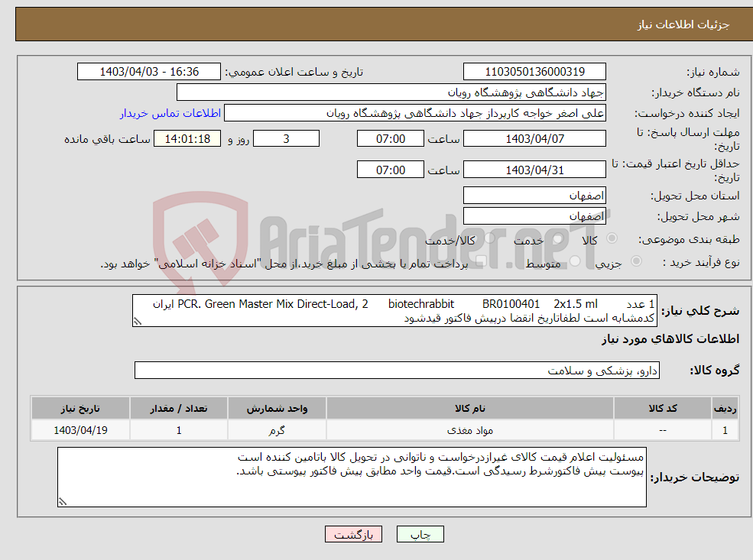Click the توضیحات خریدار label
Screen dimensions: 753x560
(x=696, y=477)
